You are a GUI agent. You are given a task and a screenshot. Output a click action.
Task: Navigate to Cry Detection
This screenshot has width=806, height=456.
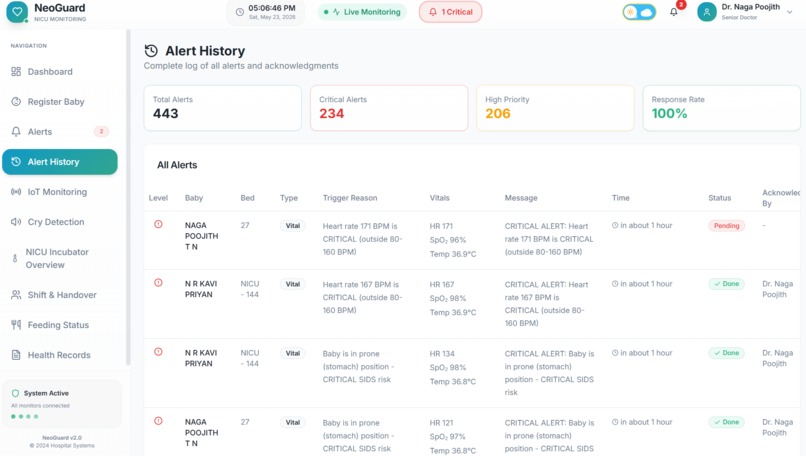pos(60,222)
